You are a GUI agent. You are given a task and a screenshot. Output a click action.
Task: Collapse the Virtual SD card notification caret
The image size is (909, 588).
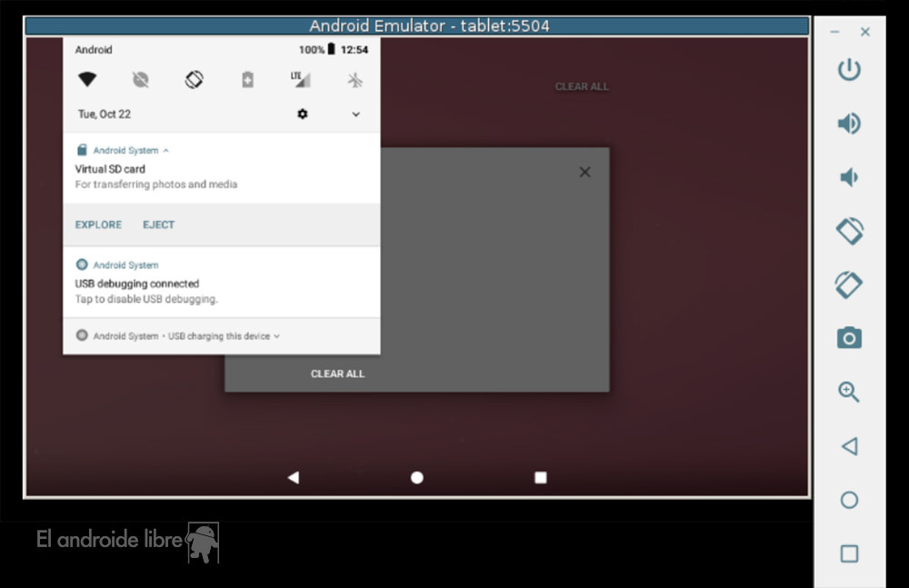[x=165, y=151]
